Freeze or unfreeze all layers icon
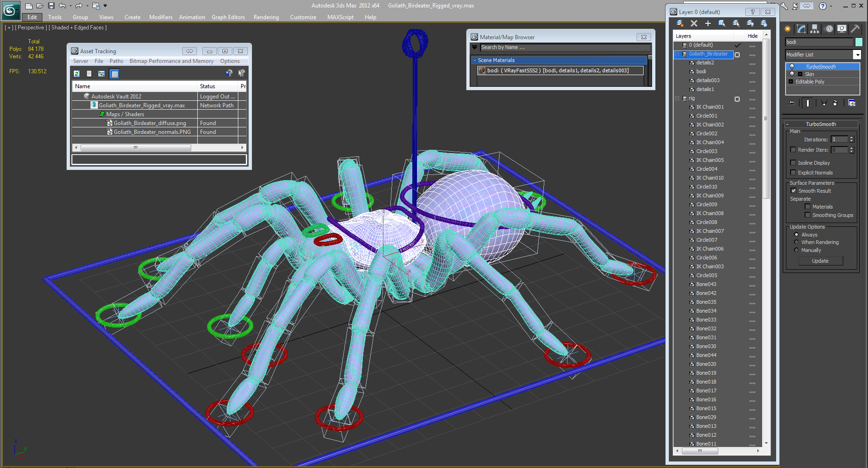868x468 pixels. 764,23
